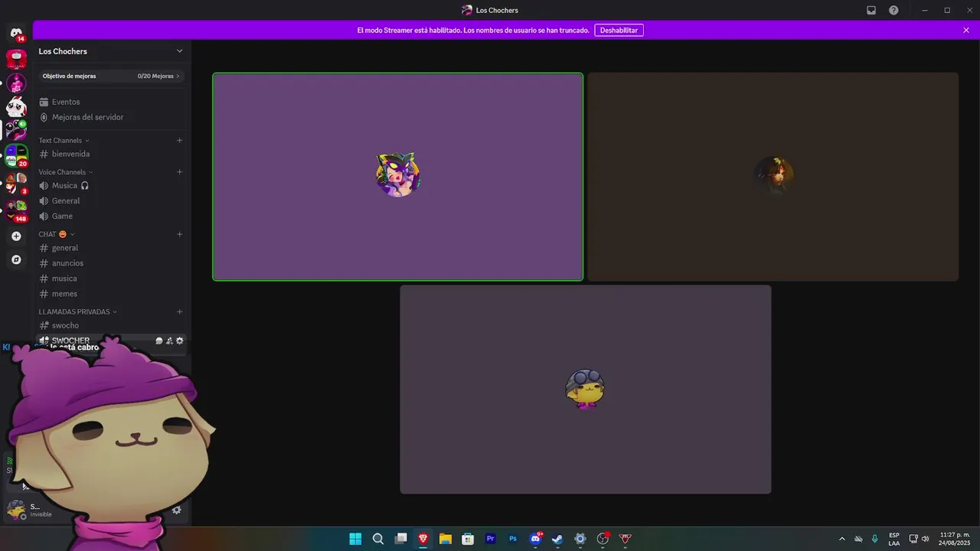Open the Discord inbox icon in title bar

[871, 10]
